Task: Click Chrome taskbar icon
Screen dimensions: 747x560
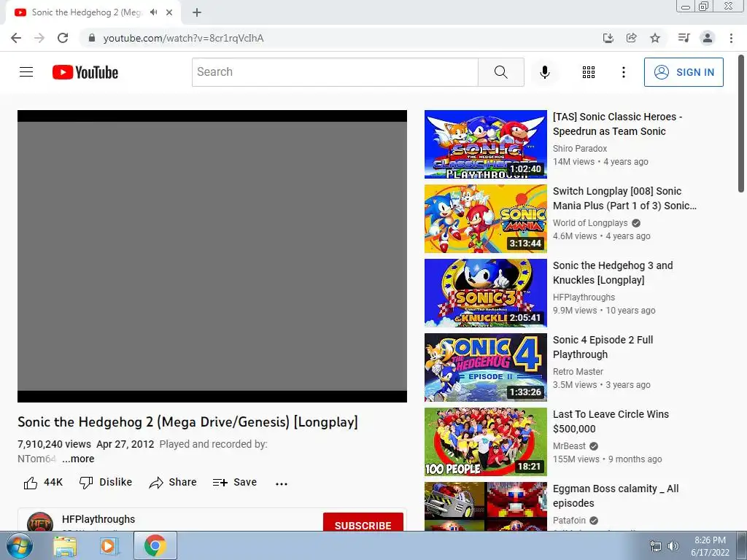Action: pos(155,545)
